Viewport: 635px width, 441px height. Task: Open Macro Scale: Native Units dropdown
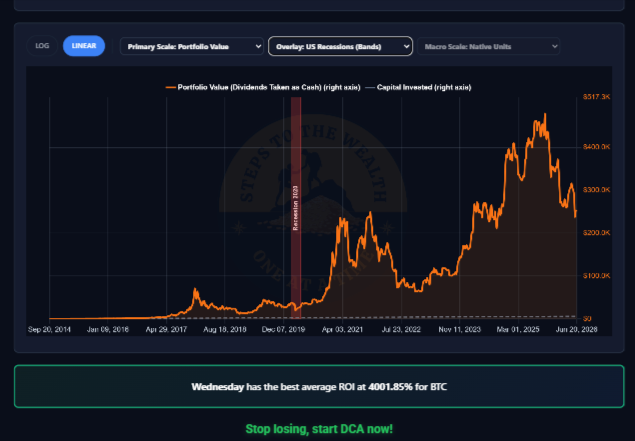[488, 47]
